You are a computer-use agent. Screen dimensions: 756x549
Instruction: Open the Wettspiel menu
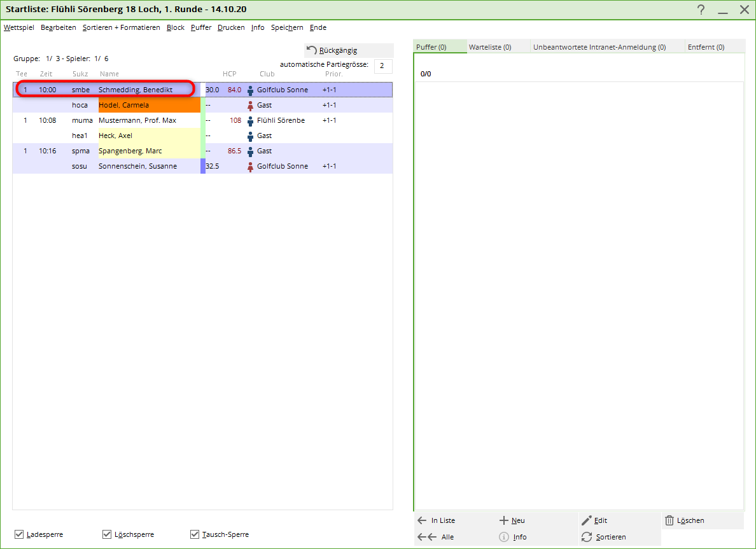coord(19,28)
